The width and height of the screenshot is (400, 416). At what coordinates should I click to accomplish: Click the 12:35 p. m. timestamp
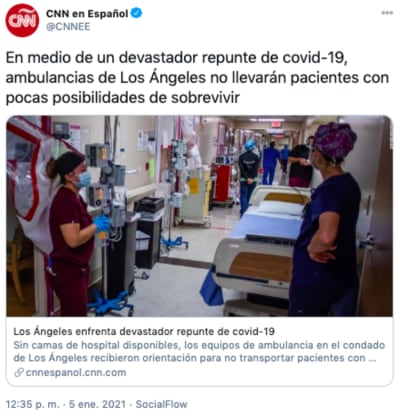33,404
